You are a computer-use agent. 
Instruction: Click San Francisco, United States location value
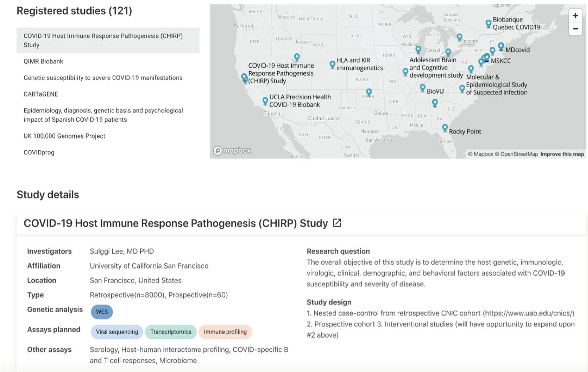pyautogui.click(x=136, y=280)
